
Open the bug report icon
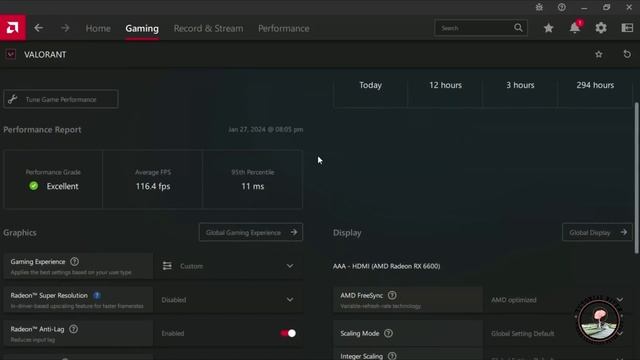tap(539, 7)
